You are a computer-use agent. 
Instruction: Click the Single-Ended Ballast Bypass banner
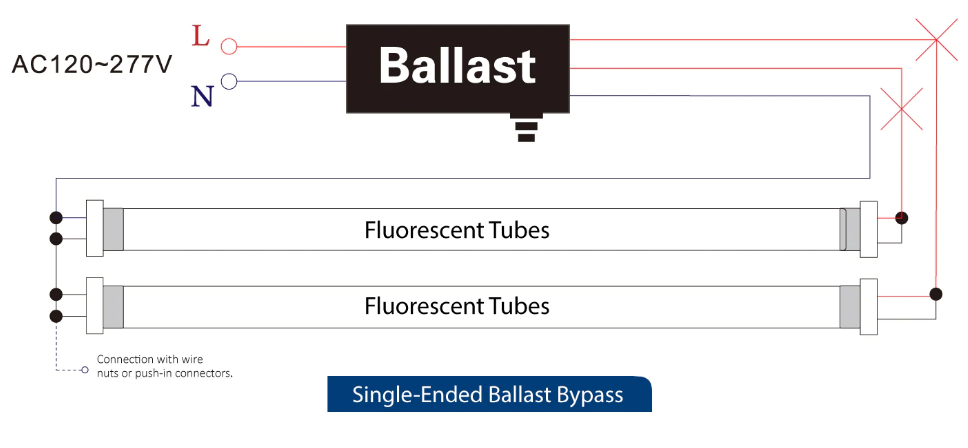point(488,394)
